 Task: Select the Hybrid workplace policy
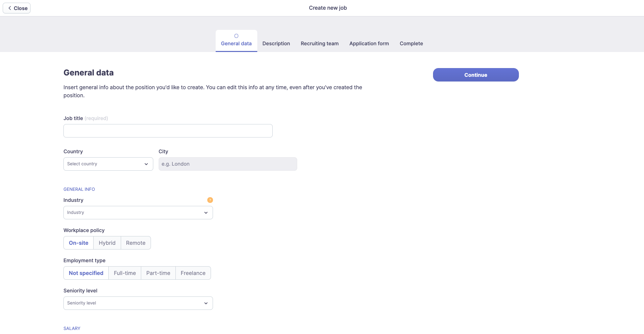pos(107,243)
